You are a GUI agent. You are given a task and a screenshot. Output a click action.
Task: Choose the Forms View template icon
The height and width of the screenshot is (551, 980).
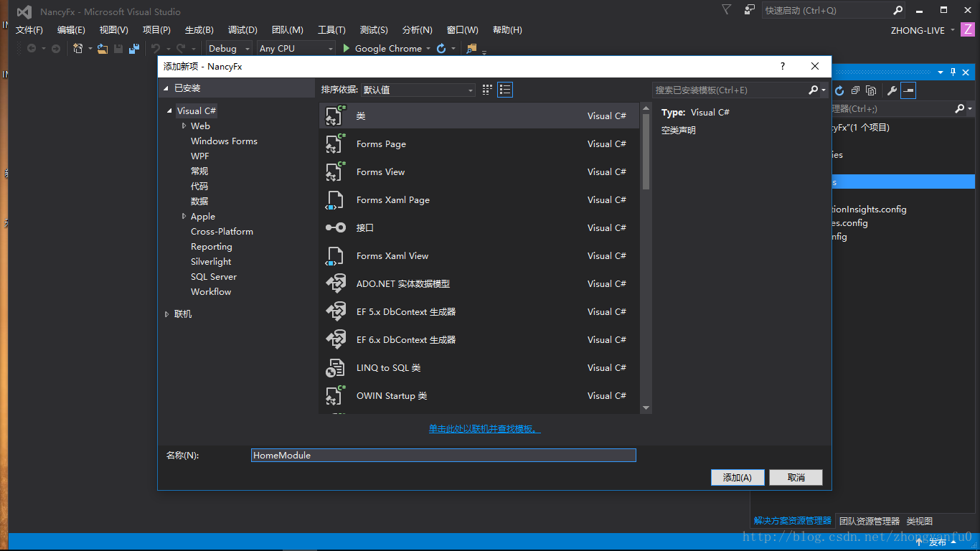tap(336, 171)
